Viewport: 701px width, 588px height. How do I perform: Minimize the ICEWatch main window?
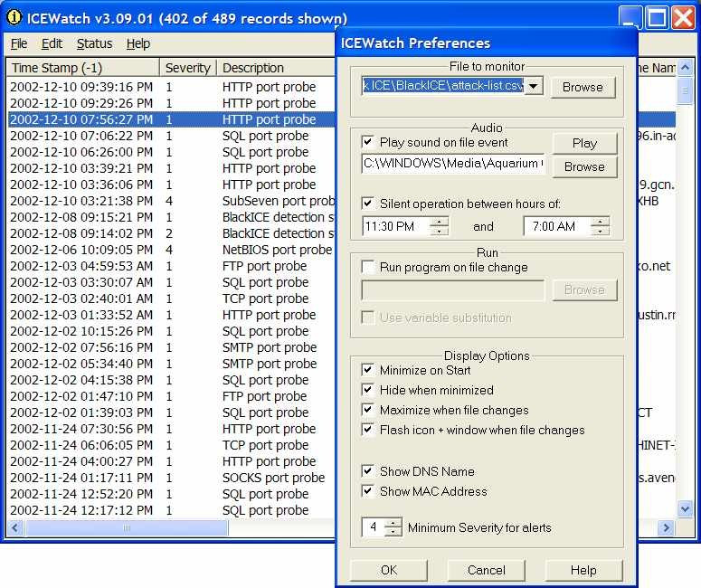point(630,18)
